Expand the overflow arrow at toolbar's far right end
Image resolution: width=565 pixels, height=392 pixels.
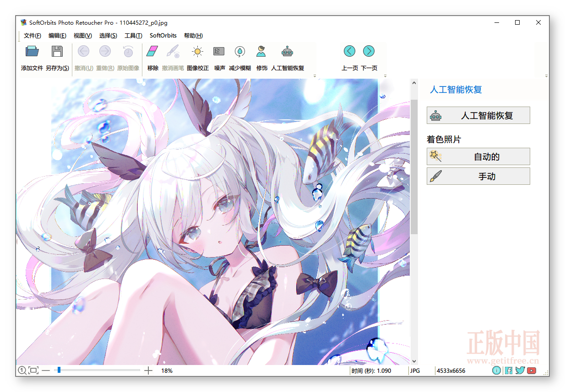tap(546, 76)
